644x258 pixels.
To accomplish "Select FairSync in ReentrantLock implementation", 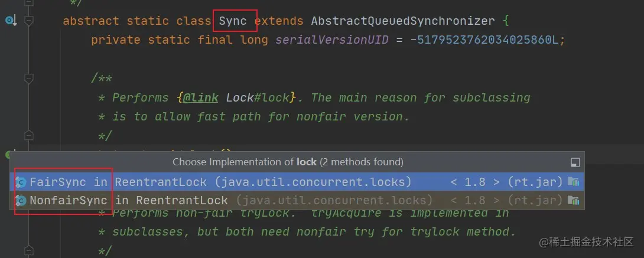I will (297, 182).
